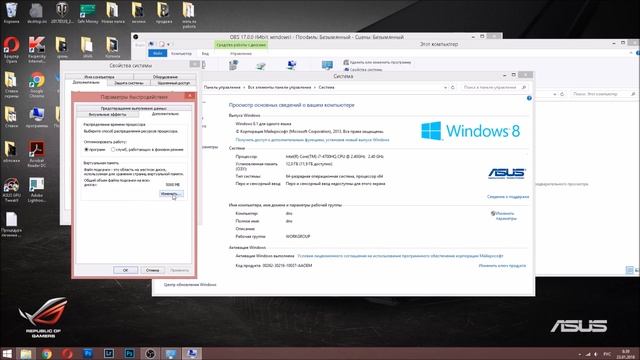This screenshot has width=640, height=360.
Task: Show hidden icons in the system tray
Action: pyautogui.click(x=580, y=354)
